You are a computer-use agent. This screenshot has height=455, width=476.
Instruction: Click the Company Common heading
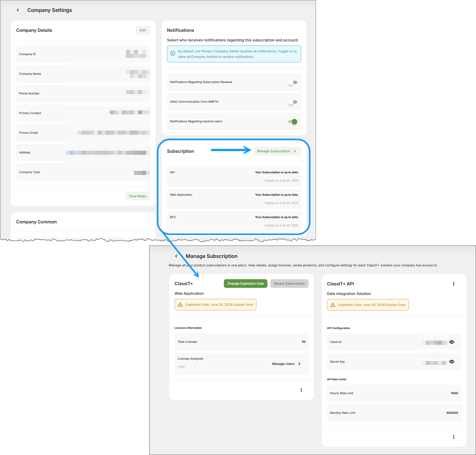[36, 222]
